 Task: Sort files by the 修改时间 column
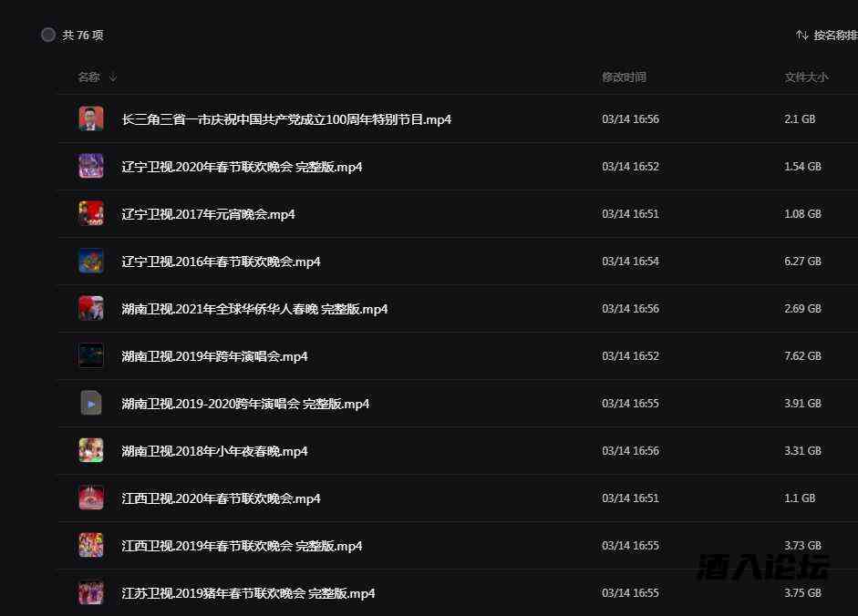pos(624,77)
